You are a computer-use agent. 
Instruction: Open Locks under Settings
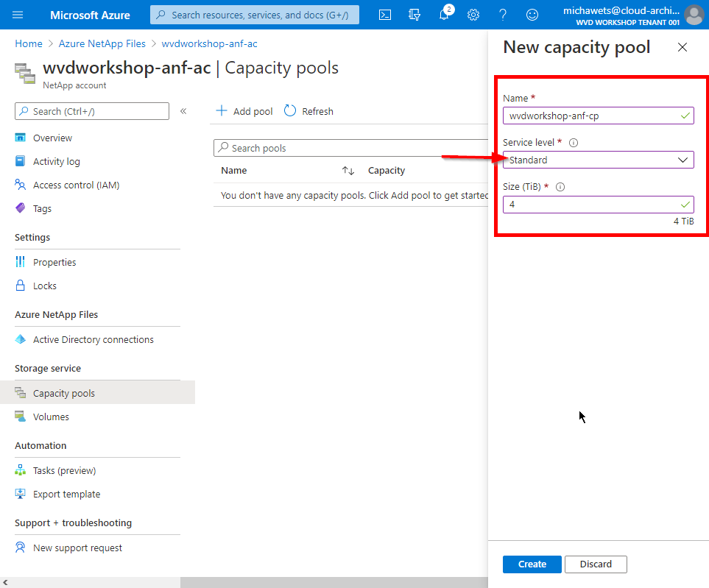click(x=45, y=286)
